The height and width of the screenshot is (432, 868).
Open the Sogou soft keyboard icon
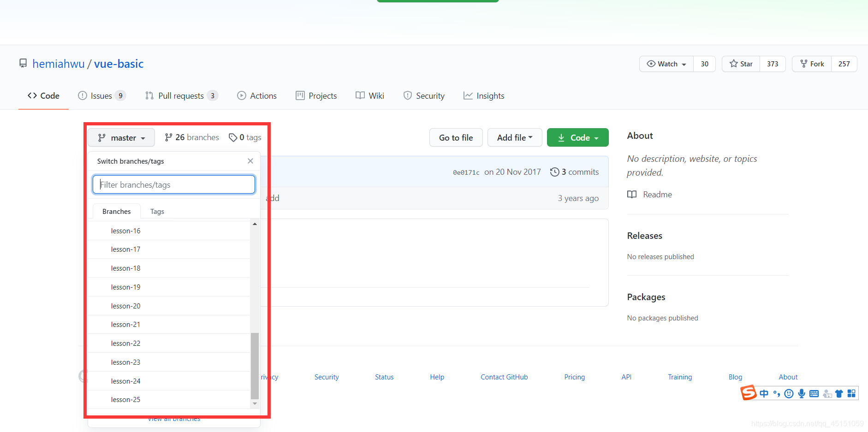[x=814, y=393]
